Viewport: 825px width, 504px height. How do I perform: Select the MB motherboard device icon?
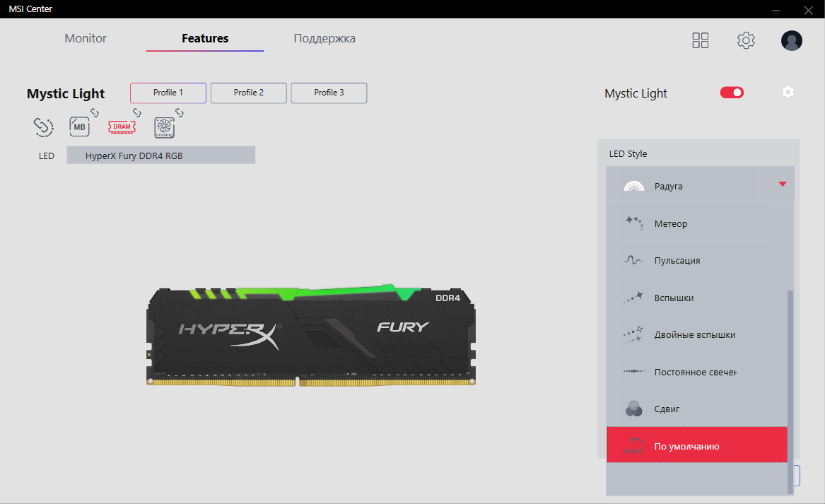point(79,127)
